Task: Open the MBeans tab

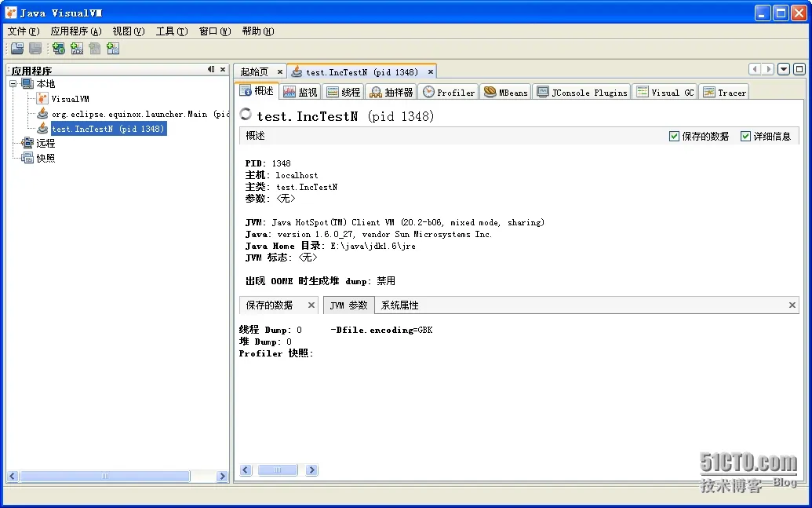Action: click(x=505, y=93)
